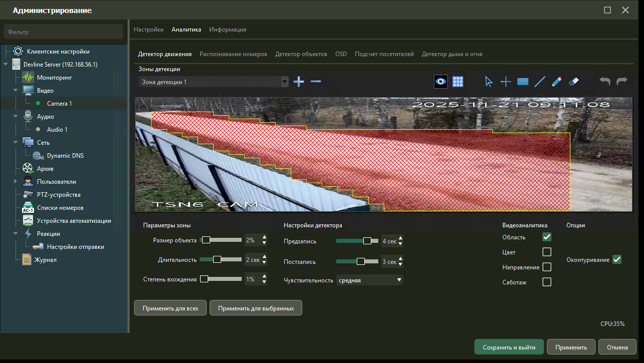Remove the current detection zone

(x=316, y=82)
